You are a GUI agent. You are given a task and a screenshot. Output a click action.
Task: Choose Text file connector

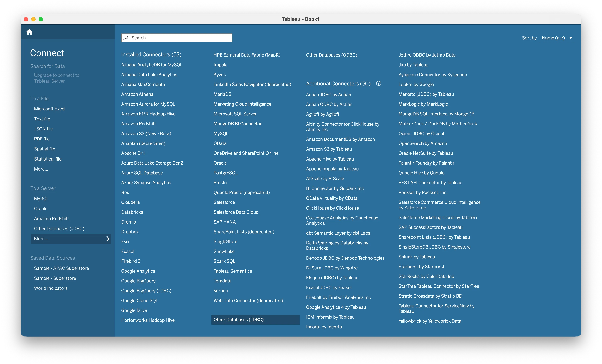(x=42, y=119)
